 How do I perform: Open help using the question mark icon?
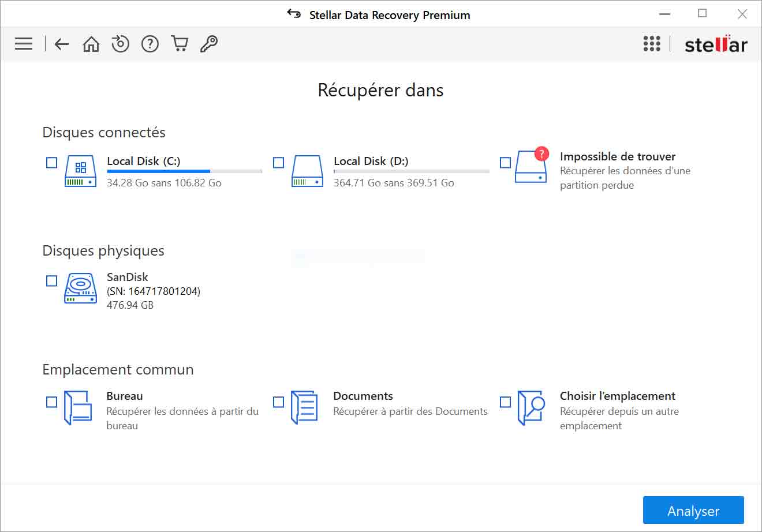(x=150, y=43)
